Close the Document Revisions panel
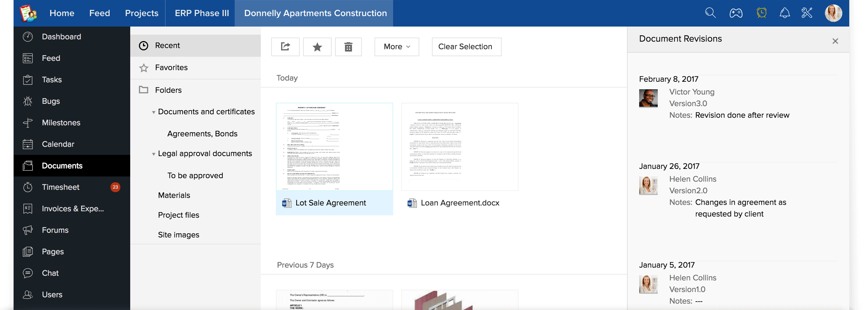Viewport: 868px width, 310px height. click(x=835, y=41)
